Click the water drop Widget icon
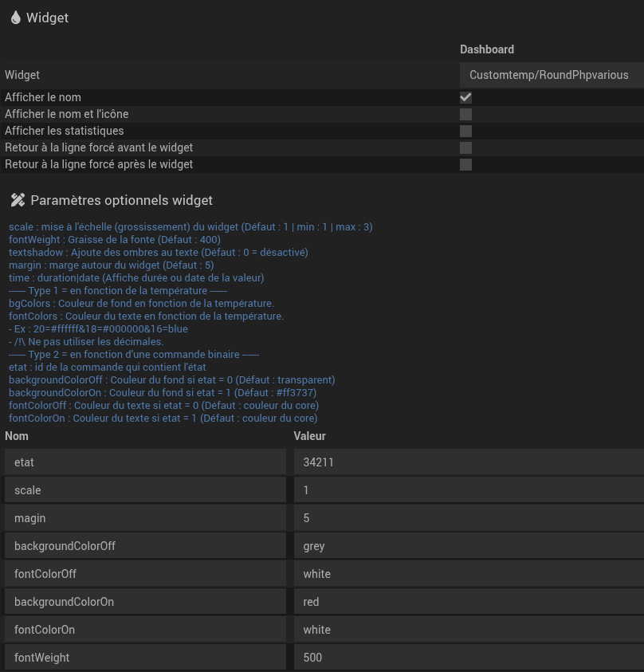This screenshot has width=644, height=672. pyautogui.click(x=16, y=18)
